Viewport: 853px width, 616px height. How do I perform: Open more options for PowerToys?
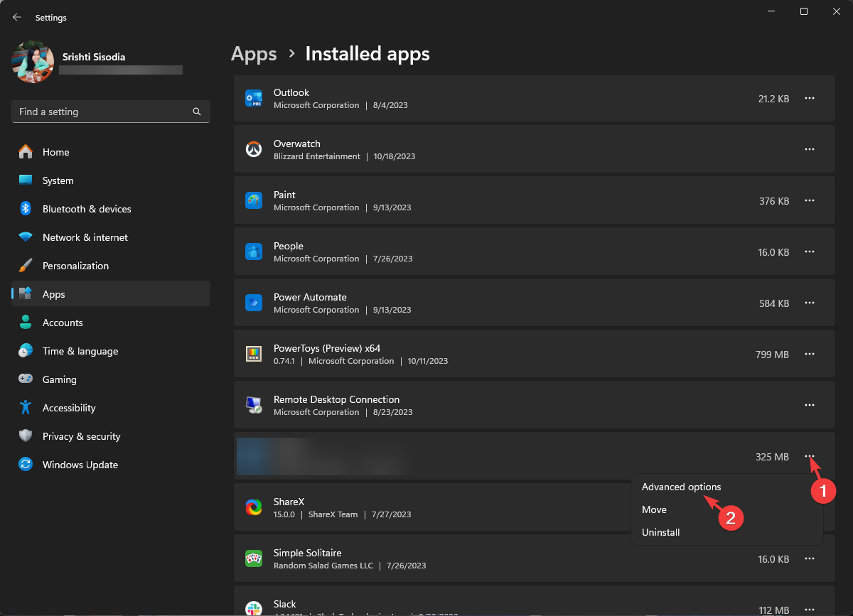click(809, 355)
